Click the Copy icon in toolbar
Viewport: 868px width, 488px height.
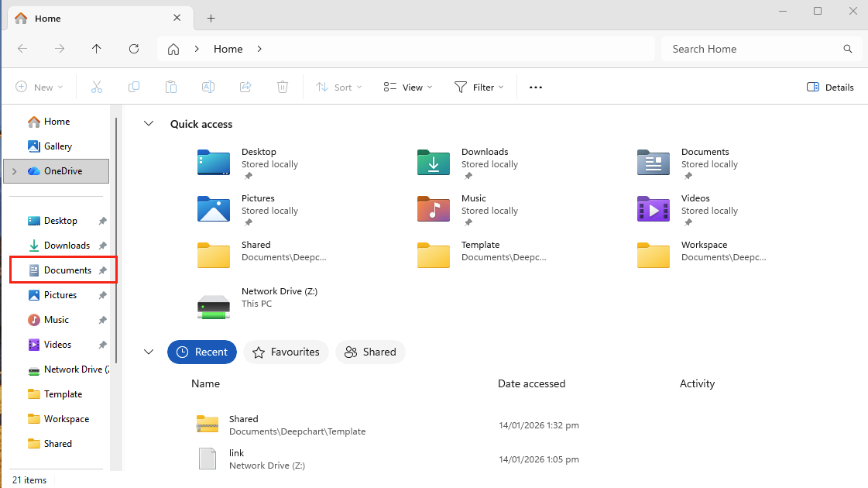coord(134,88)
